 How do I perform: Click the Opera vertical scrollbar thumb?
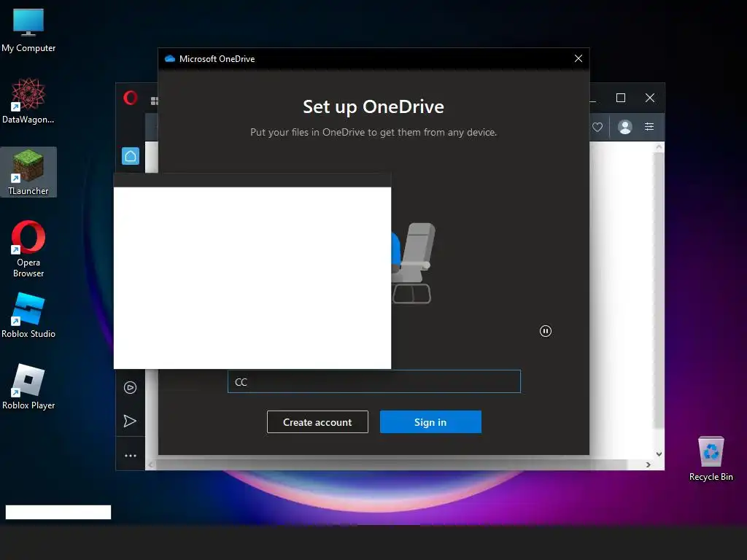tap(659, 290)
